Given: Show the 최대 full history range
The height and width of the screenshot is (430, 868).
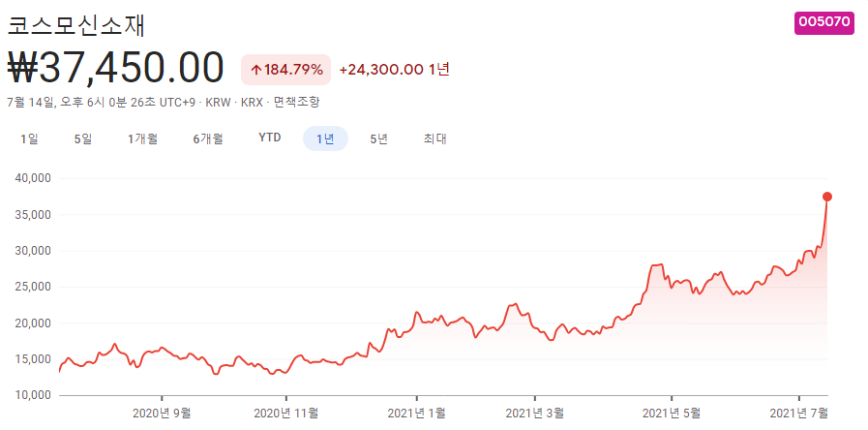Looking at the screenshot, I should click(x=435, y=138).
